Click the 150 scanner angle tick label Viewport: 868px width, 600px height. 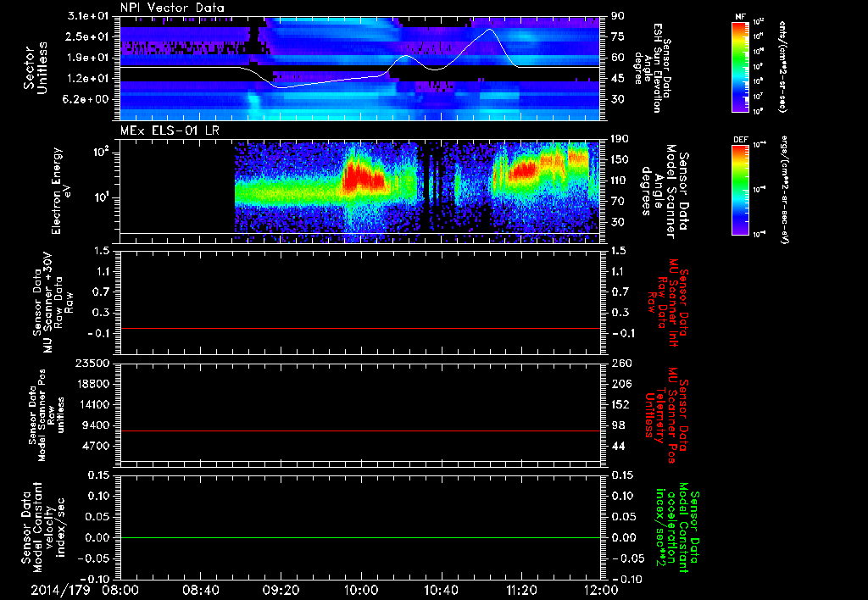[620, 159]
